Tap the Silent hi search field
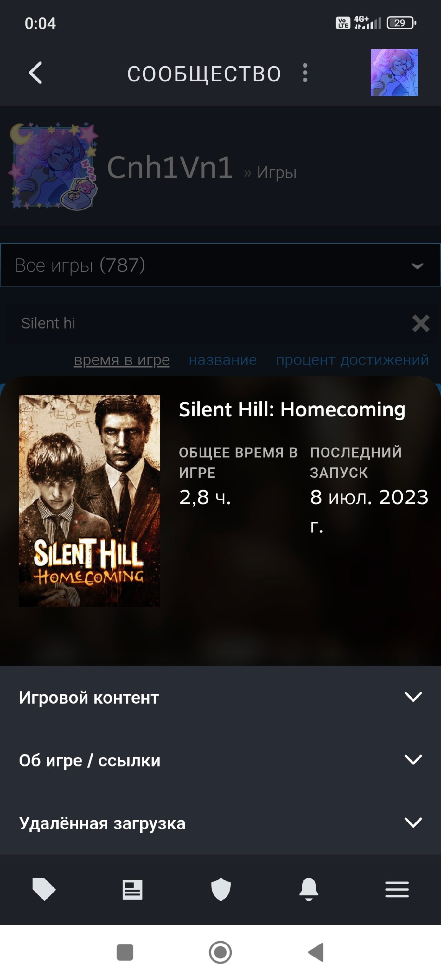This screenshot has width=441, height=980. pos(207,323)
